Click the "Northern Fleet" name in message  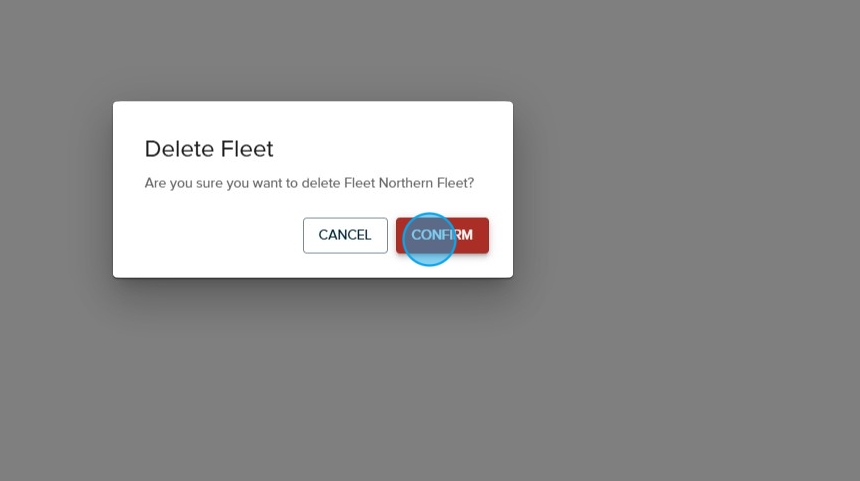click(x=425, y=183)
